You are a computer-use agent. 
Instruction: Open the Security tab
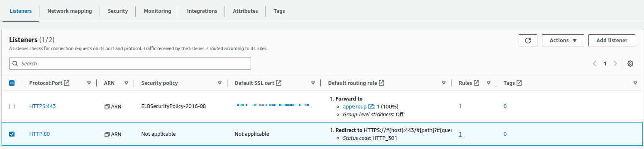[118, 11]
